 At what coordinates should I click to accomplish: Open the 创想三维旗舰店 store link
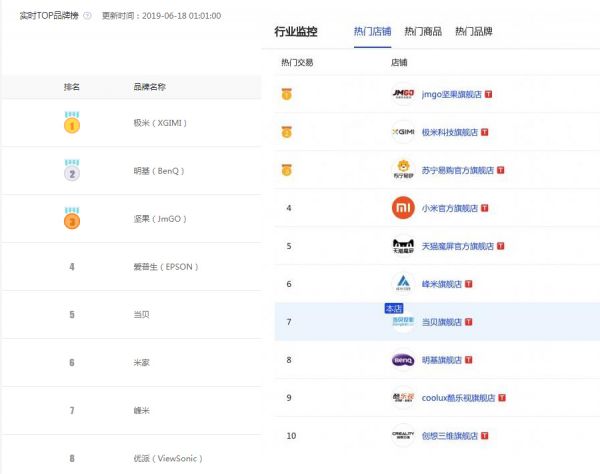tap(450, 436)
